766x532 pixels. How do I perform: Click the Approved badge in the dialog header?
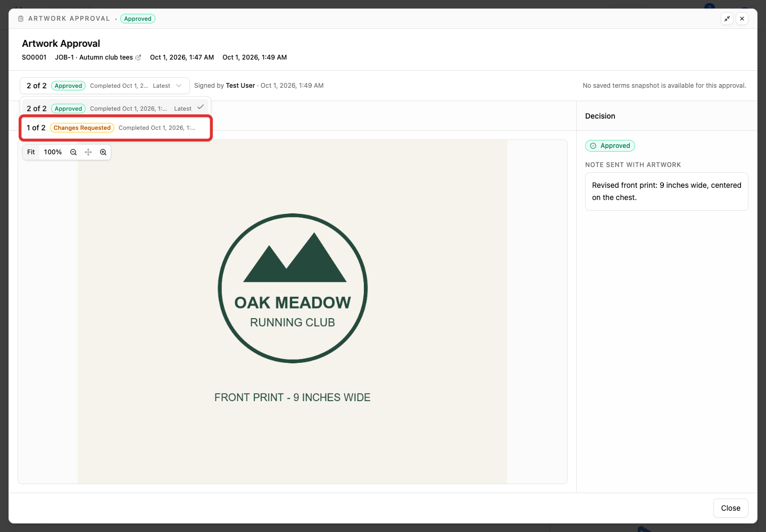click(x=138, y=19)
